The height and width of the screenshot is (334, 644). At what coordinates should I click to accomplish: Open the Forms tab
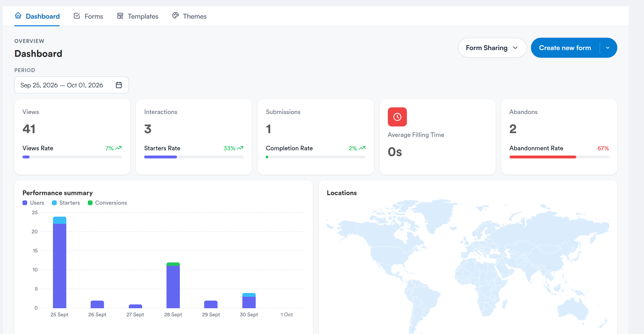(88, 16)
